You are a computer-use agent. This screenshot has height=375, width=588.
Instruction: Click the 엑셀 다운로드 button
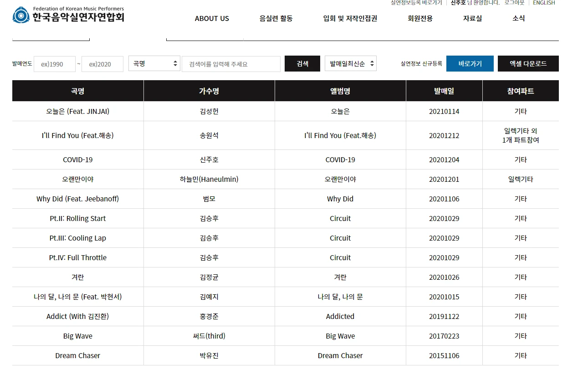528,64
